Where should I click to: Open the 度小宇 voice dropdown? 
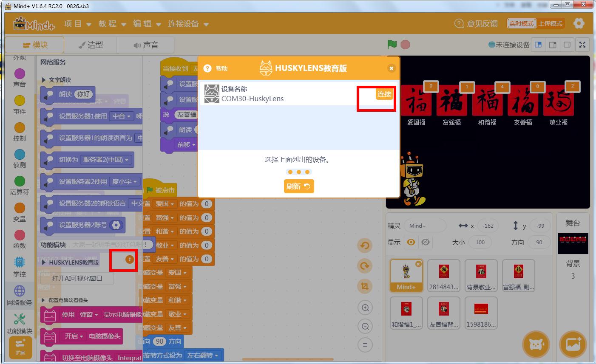tap(125, 182)
